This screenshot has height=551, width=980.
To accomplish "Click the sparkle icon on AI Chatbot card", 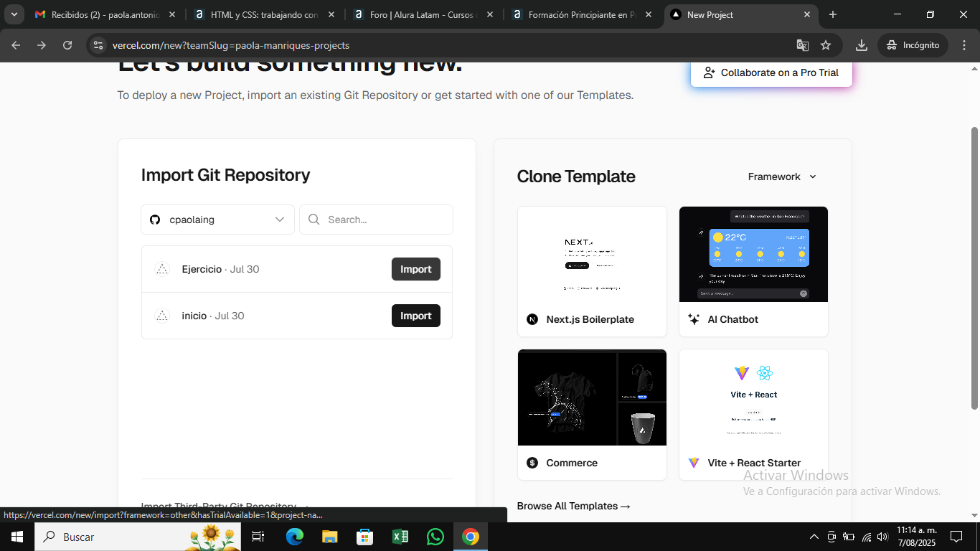I will (x=694, y=319).
